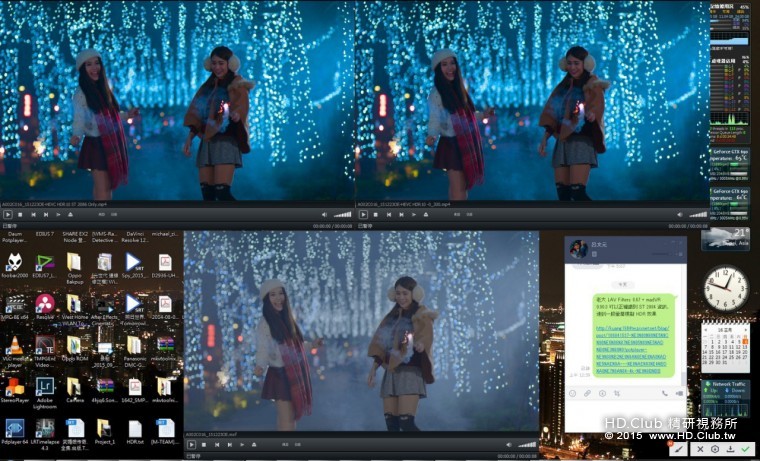The width and height of the screenshot is (760, 461).
Task: Open Oppo ROM folder
Action: tap(75, 348)
